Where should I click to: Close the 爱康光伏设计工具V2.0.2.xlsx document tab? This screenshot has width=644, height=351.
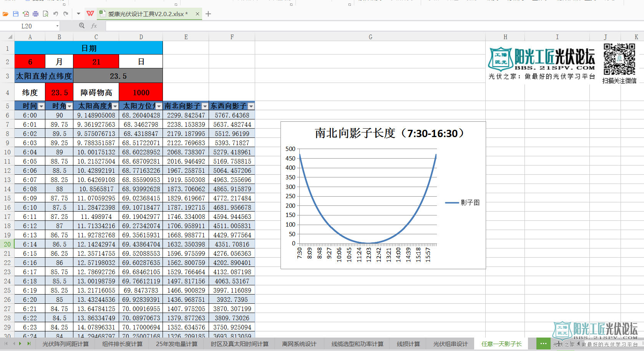(198, 14)
